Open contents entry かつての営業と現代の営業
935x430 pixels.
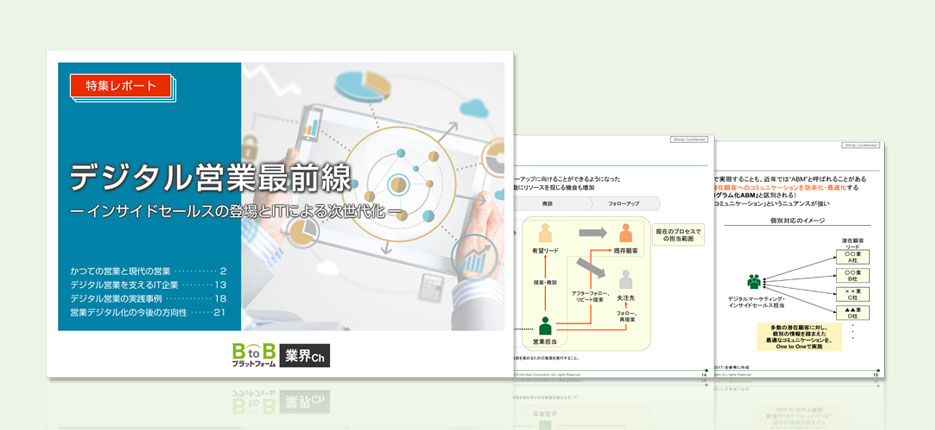[150, 271]
